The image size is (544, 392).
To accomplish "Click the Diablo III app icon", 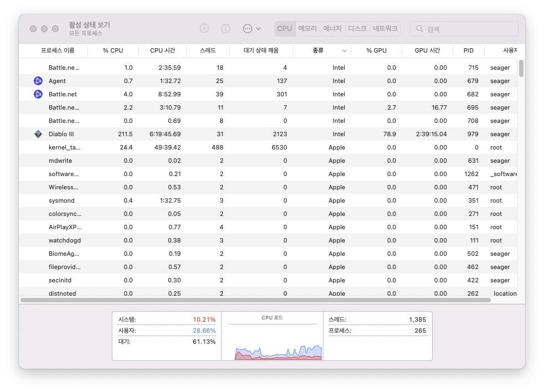I will (38, 134).
